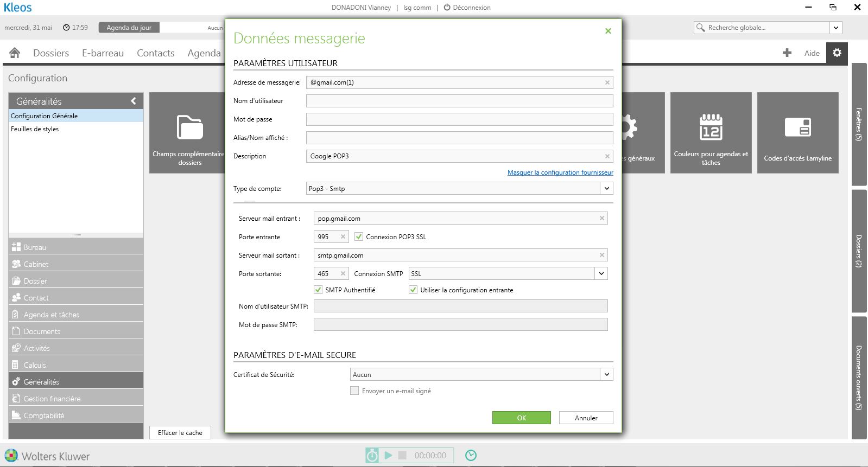Stop the timer with the stop button
Viewport: 868px width, 467px height.
(x=402, y=455)
